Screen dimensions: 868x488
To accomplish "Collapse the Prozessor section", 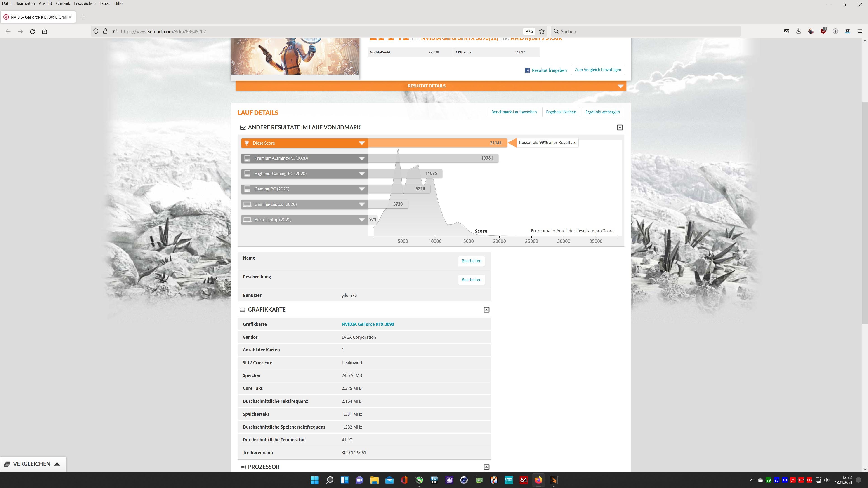I will tap(486, 467).
